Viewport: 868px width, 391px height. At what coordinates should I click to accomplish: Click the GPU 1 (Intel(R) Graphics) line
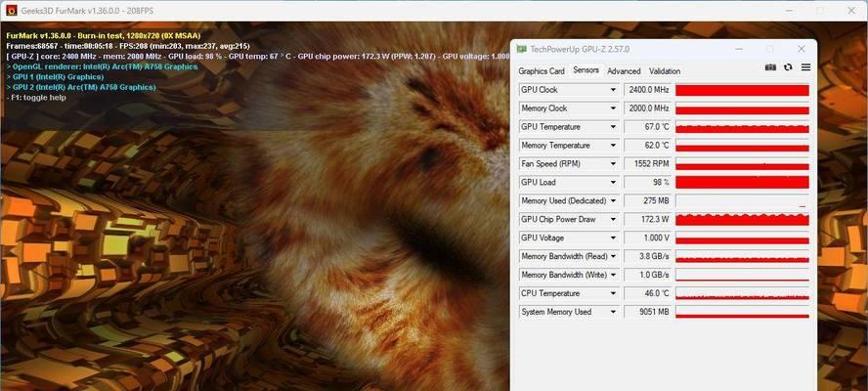click(x=55, y=77)
